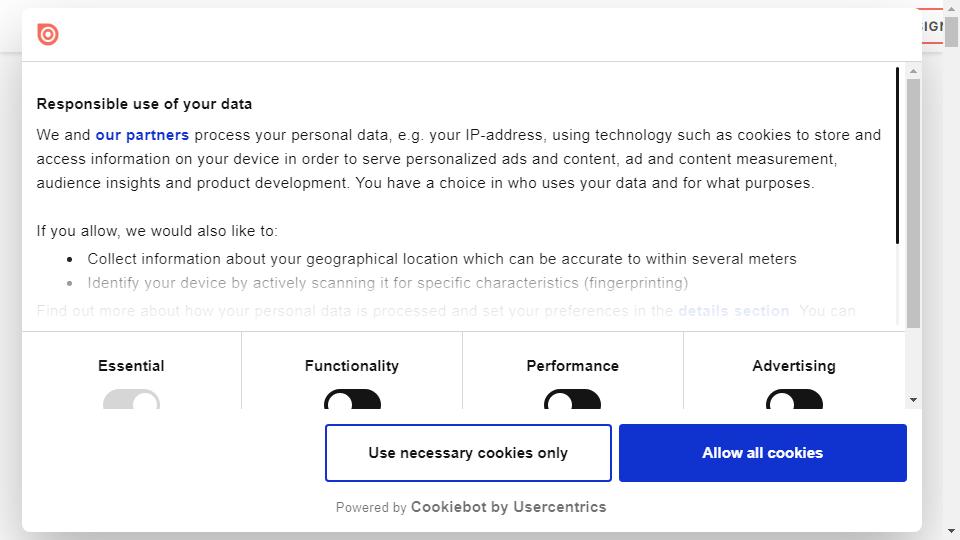960x540 pixels.
Task: Enable the Functionality cookies toggle
Action: pos(352,401)
